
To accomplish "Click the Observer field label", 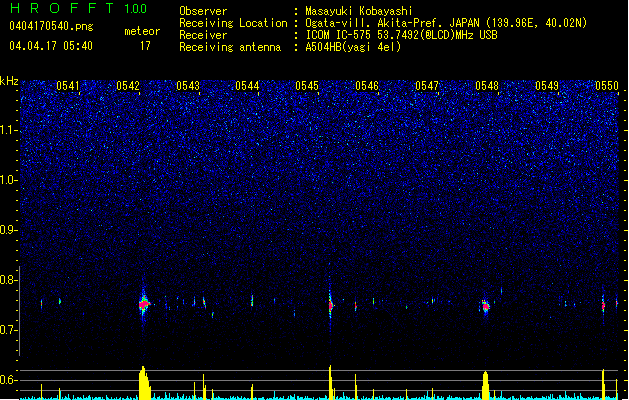I will [x=203, y=11].
